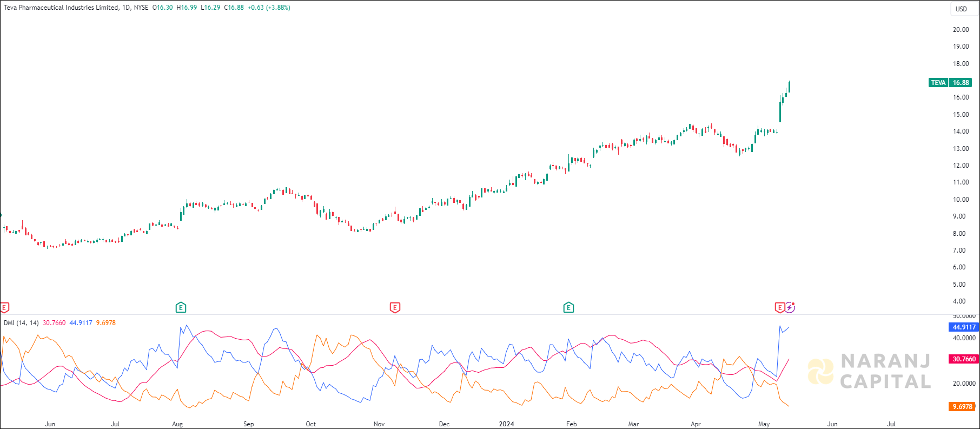Click the green TEVA symbol tag
Viewport: 980px width, 429px height.
(x=938, y=83)
